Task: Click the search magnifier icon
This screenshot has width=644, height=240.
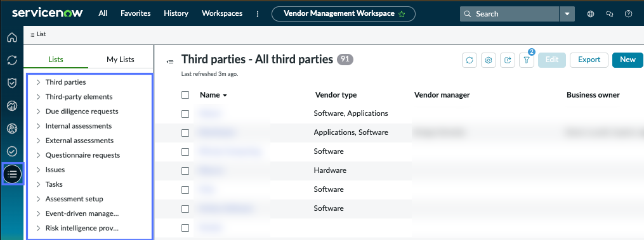Action: [468, 14]
